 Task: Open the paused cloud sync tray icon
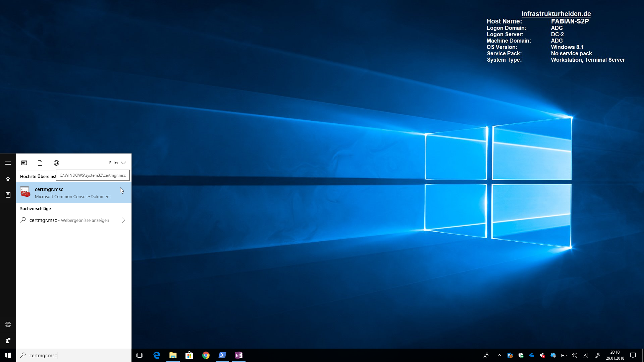pyautogui.click(x=553, y=355)
